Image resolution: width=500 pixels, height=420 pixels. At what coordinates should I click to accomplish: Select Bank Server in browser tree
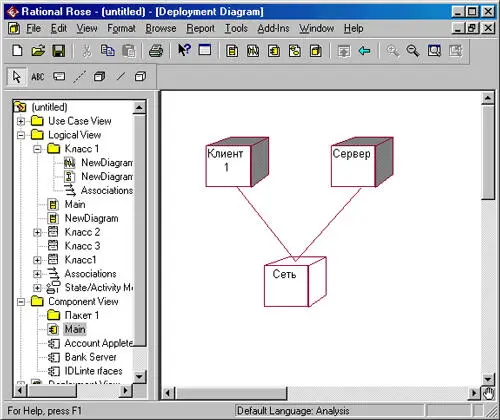[90, 357]
